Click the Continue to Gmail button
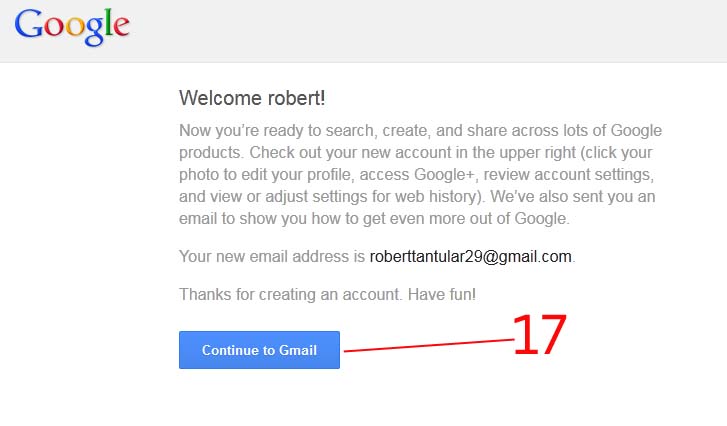Image resolution: width=727 pixels, height=426 pixels. 259,350
